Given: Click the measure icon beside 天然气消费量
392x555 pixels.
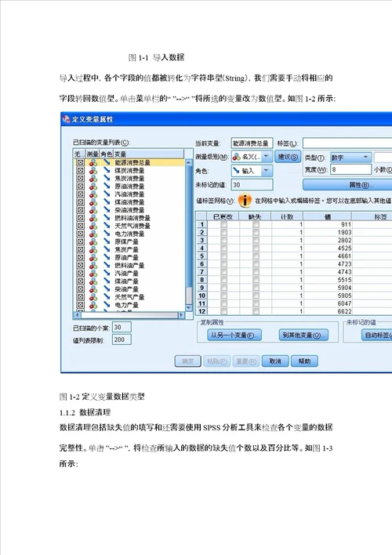Looking at the screenshot, I should pos(93,226).
